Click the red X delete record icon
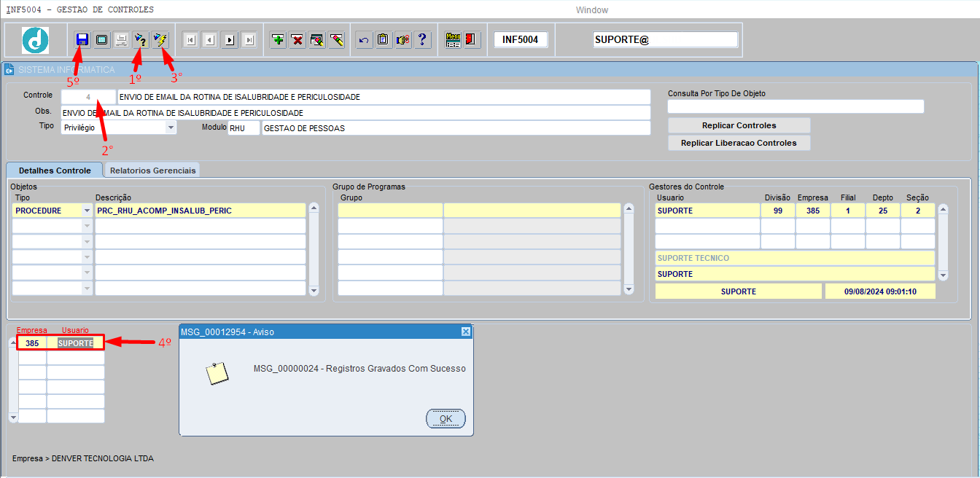Image resolution: width=980 pixels, height=478 pixels. [x=297, y=39]
